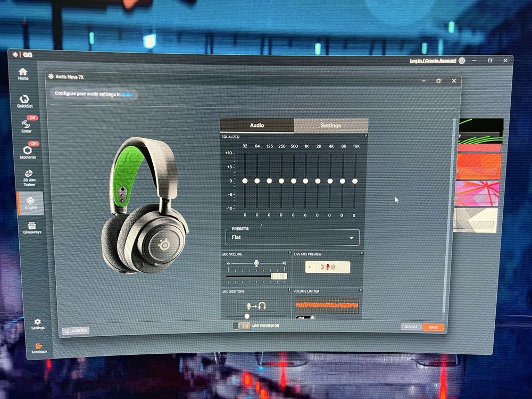Switch to the Audio tab
Screen dimensions: 532x399
pyautogui.click(x=257, y=125)
